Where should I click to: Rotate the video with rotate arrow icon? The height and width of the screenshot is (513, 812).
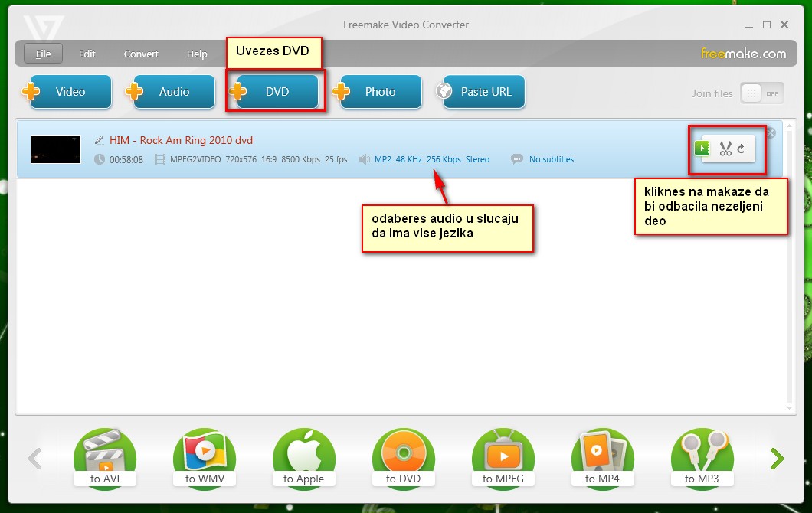(742, 149)
